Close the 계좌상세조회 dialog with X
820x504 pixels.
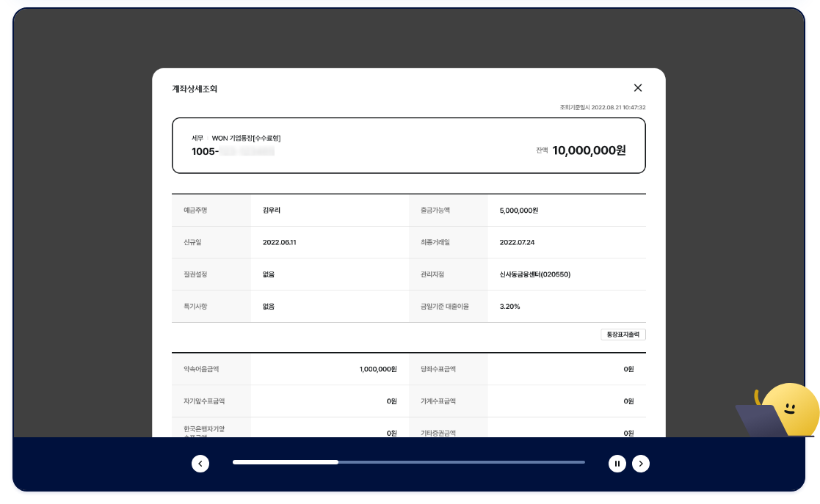pos(637,88)
